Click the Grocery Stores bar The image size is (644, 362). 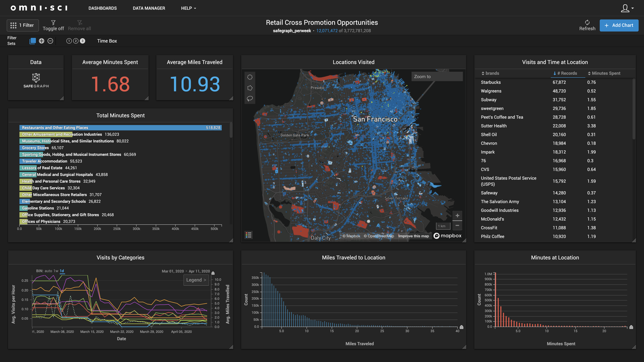pyautogui.click(x=32, y=148)
